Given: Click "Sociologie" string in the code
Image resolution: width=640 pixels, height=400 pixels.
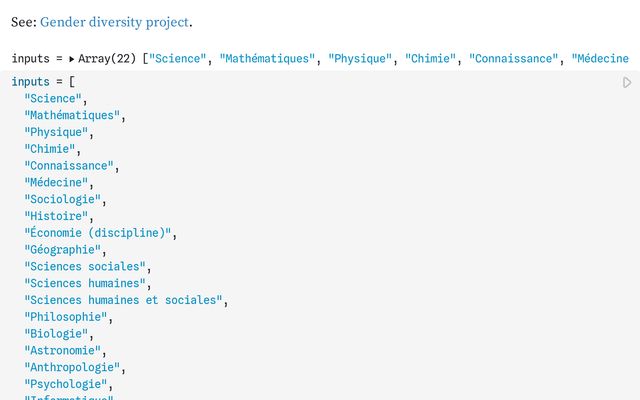Looking at the screenshot, I should click(x=62, y=199).
